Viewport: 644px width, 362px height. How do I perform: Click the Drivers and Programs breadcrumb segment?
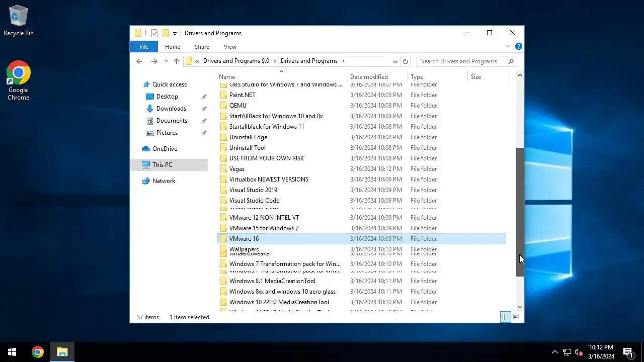click(x=309, y=61)
